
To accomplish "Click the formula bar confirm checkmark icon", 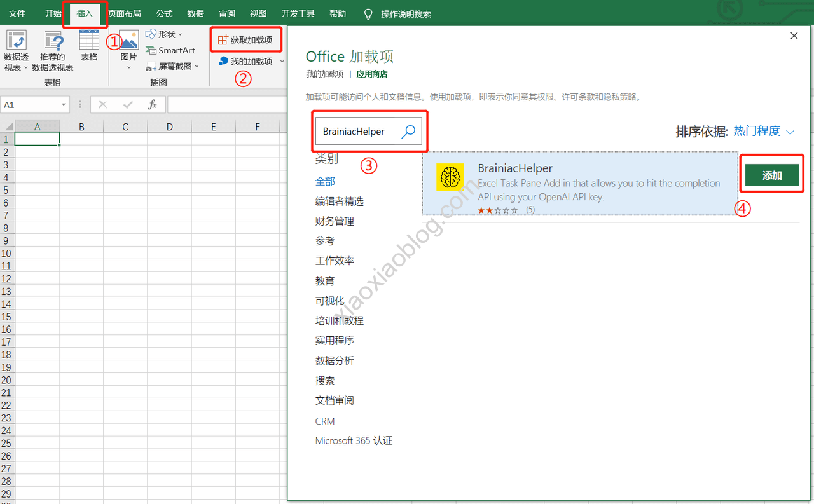I will (x=128, y=105).
